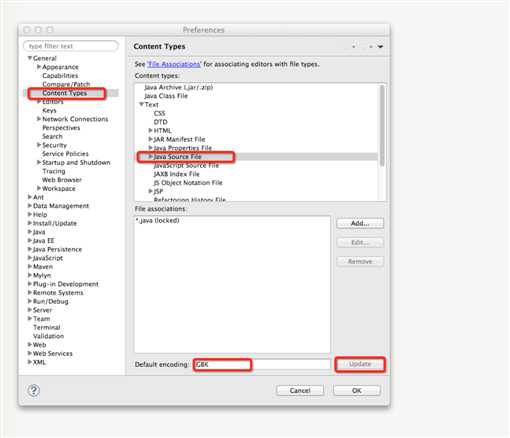
Task: Open Perspectives preference page
Action: pos(61,128)
